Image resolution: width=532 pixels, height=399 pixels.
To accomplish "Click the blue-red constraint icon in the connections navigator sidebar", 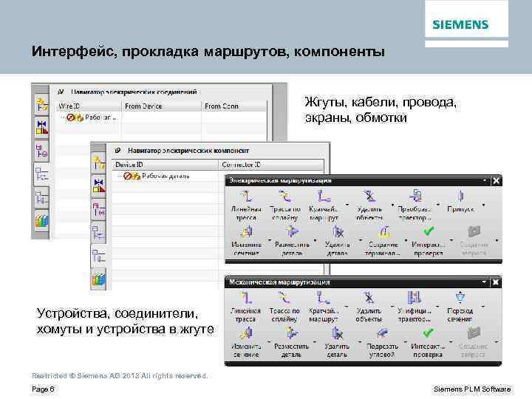I will (42, 127).
